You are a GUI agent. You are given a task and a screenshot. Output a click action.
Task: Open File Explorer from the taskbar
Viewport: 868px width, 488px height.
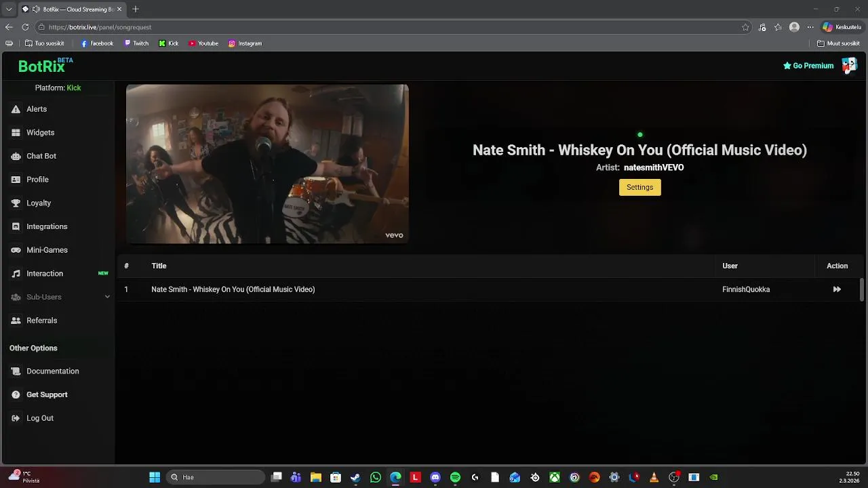[x=316, y=477]
